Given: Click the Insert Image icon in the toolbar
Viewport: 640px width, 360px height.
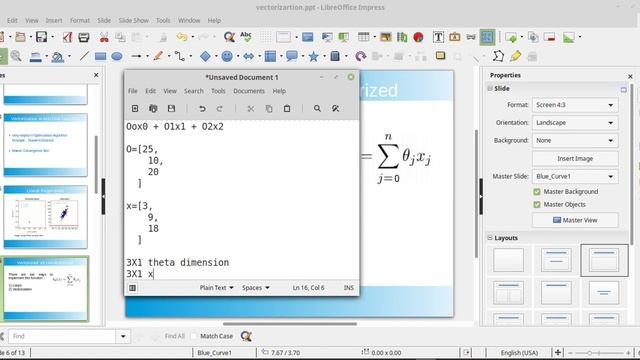Looking at the screenshot, I should tap(385, 37).
